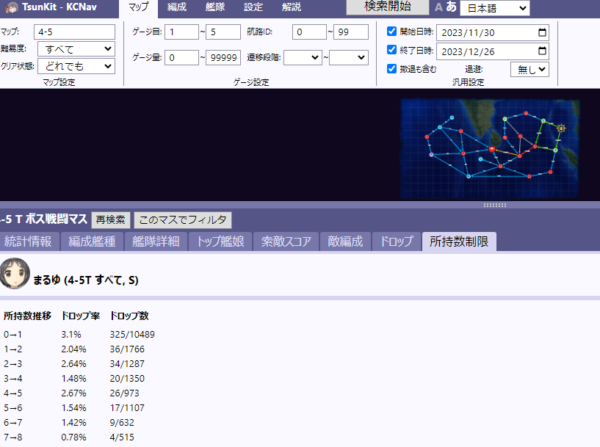Click the panel splitter grip handle

tap(495, 204)
